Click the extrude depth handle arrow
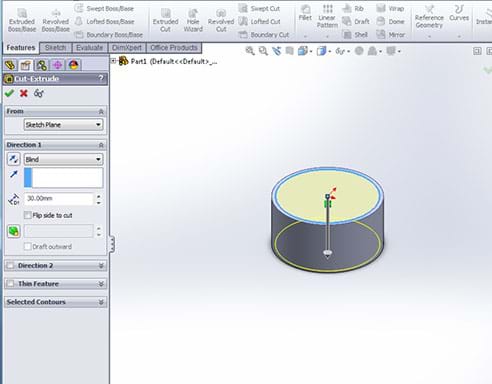The image size is (492, 384). [x=328, y=254]
